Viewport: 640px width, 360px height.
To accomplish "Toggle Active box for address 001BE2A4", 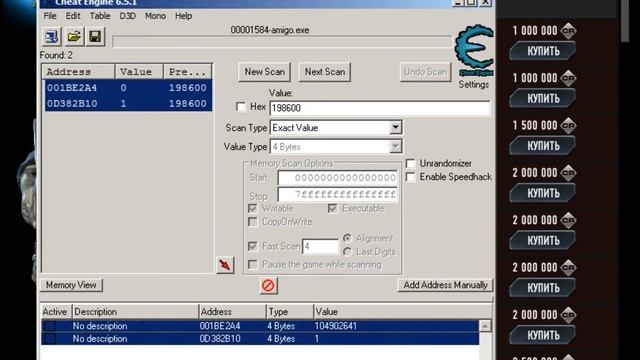I will pyautogui.click(x=50, y=326).
